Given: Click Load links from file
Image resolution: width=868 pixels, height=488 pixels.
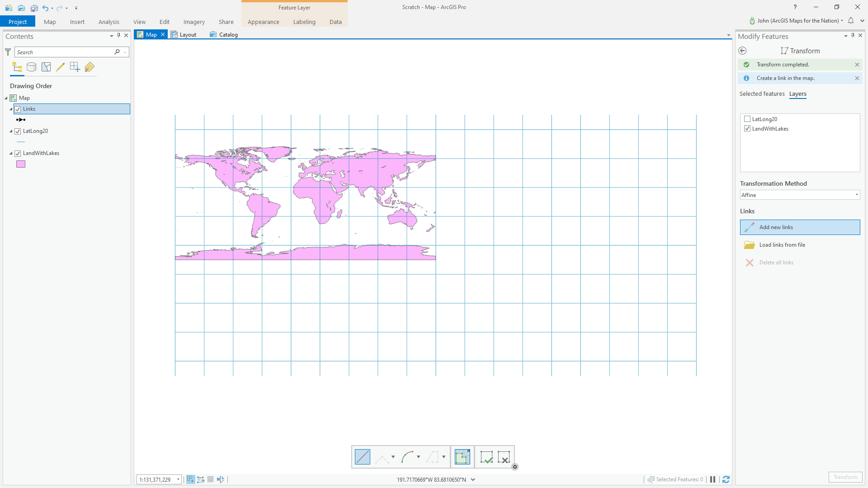Looking at the screenshot, I should tap(782, 245).
